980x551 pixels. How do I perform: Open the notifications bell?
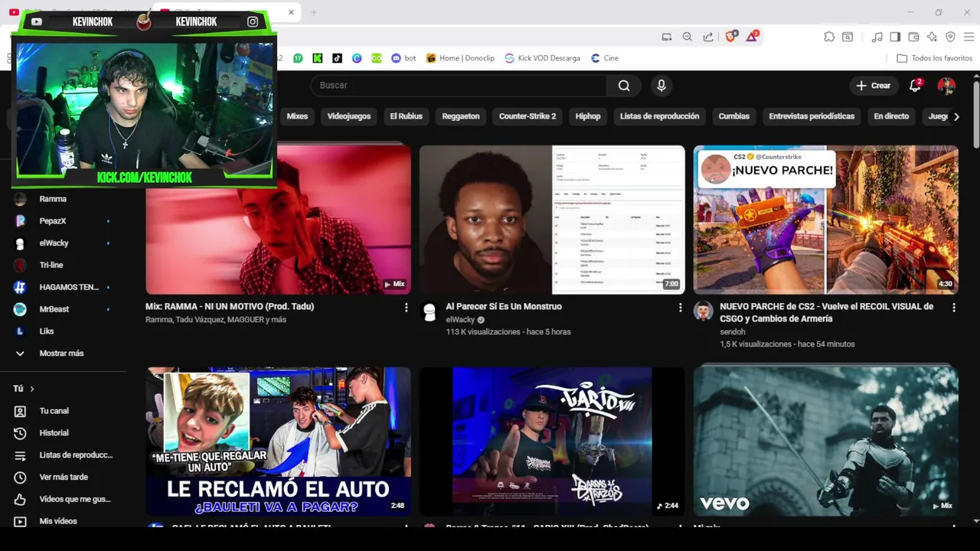click(915, 86)
